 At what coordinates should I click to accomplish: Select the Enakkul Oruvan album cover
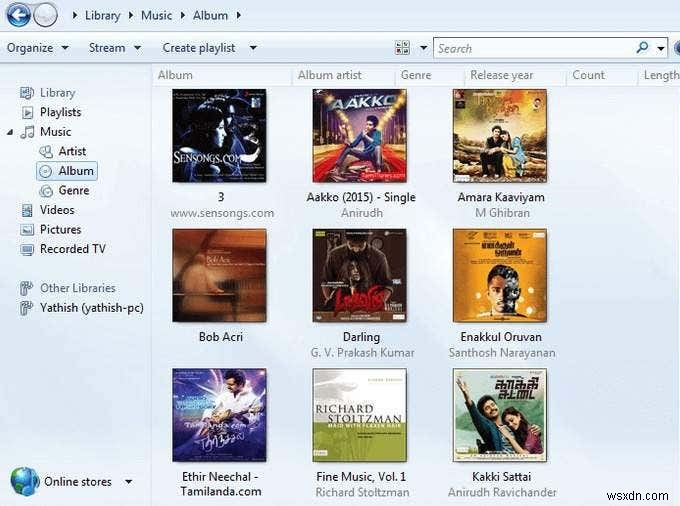(500, 276)
